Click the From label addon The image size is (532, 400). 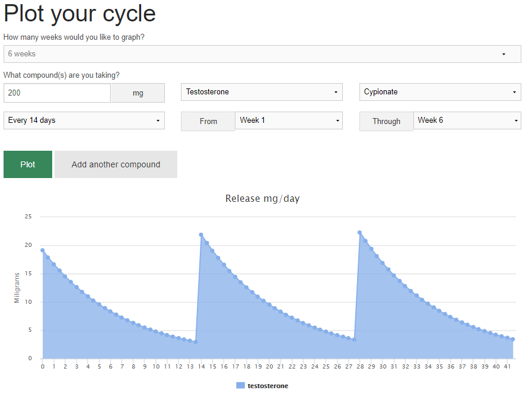pos(208,121)
